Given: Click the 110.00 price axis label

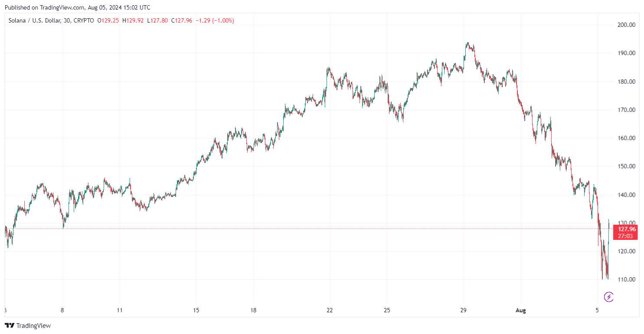Looking at the screenshot, I should 627,279.
